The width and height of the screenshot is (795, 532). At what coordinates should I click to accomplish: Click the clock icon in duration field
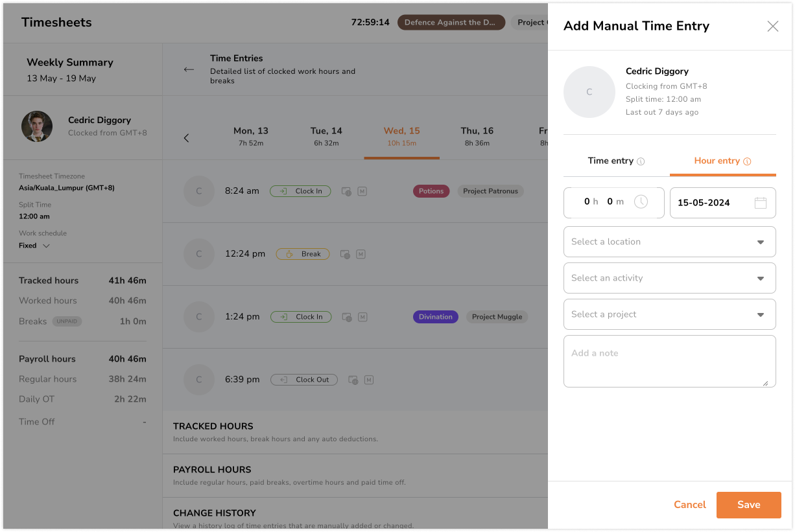point(641,202)
